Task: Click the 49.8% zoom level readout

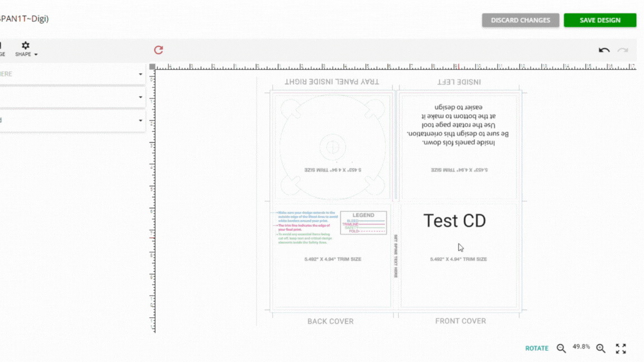Action: (x=581, y=347)
